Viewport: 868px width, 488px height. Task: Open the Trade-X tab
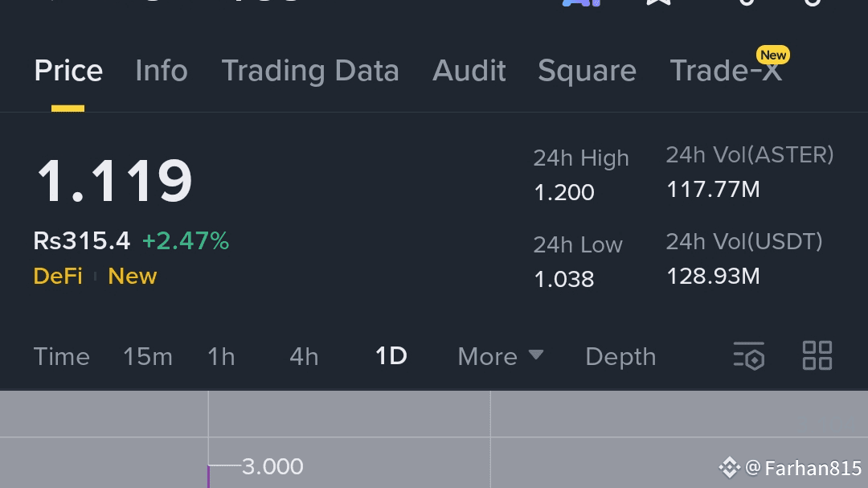[x=725, y=71]
